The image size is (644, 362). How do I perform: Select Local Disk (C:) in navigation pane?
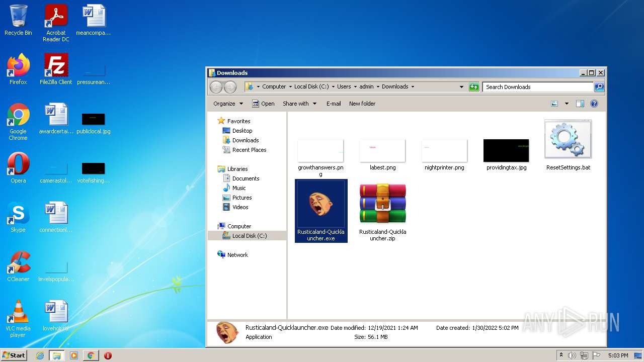(x=247, y=236)
